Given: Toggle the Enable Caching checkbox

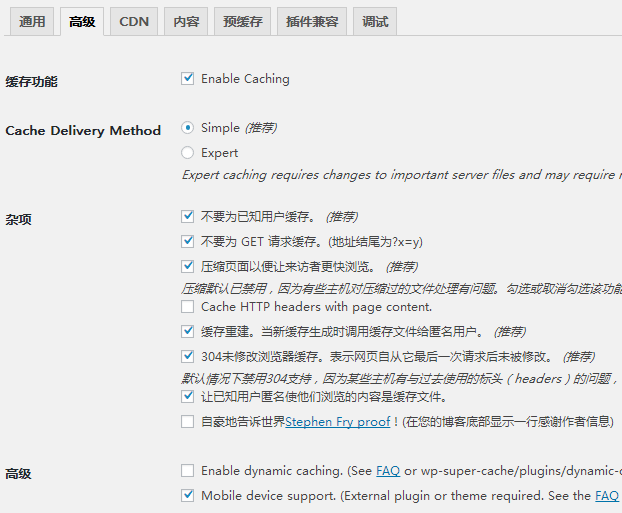Looking at the screenshot, I should pyautogui.click(x=187, y=79).
